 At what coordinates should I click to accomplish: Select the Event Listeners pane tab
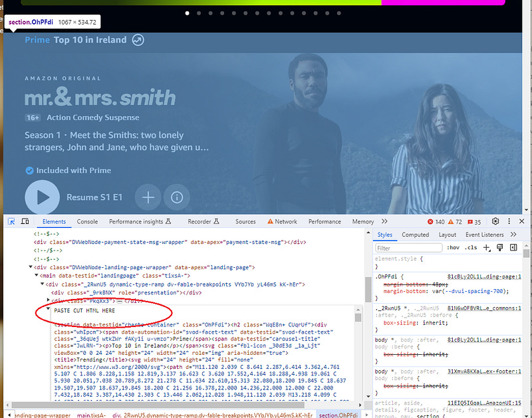tap(484, 235)
